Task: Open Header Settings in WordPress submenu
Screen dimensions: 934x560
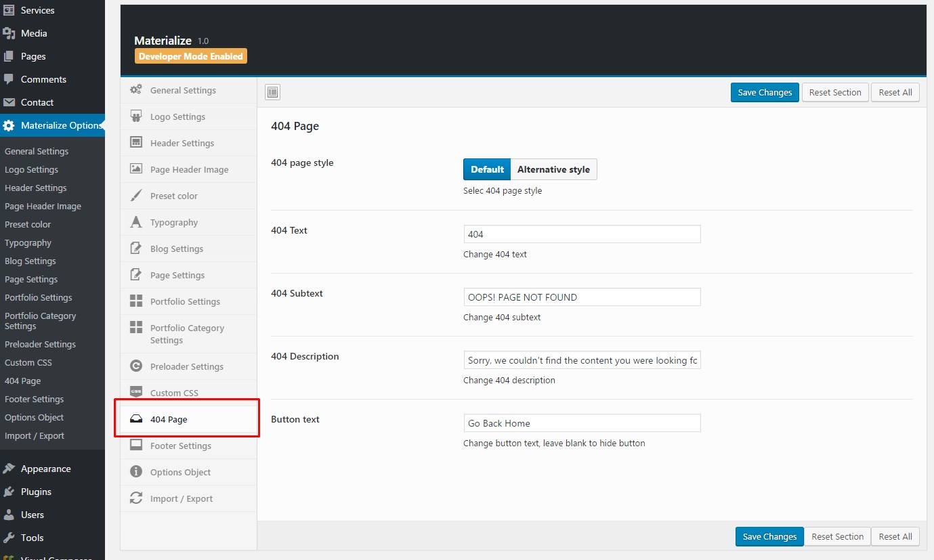Action: point(35,188)
